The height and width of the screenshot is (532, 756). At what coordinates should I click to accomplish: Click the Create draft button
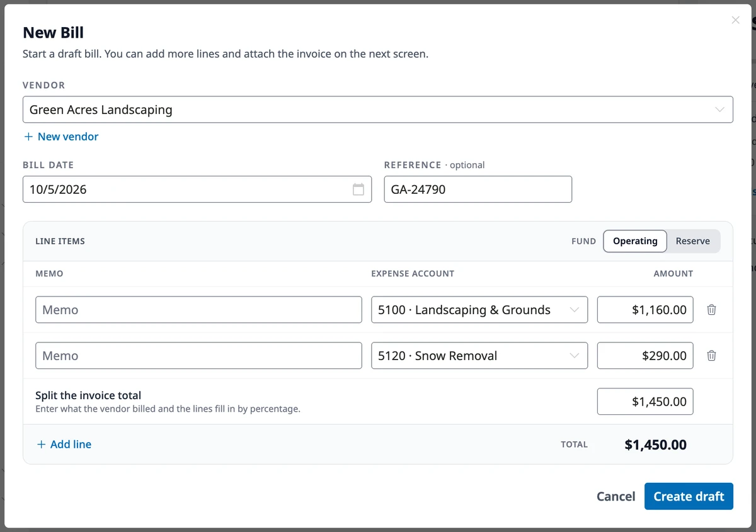pos(689,497)
